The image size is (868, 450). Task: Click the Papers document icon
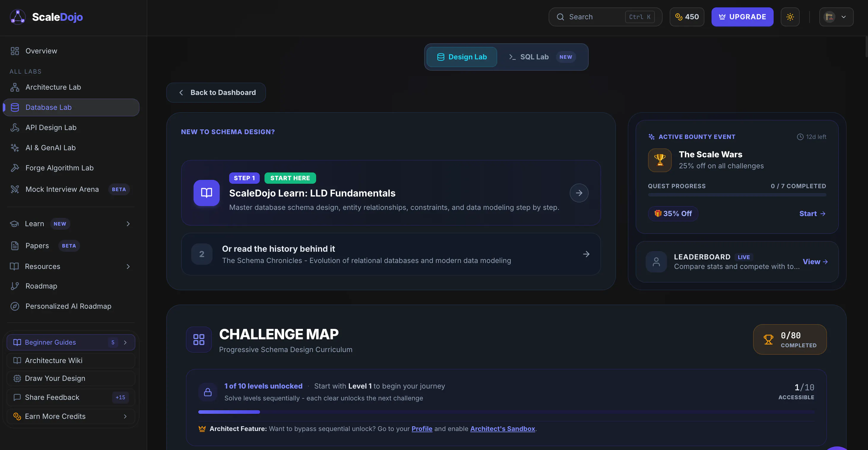pyautogui.click(x=15, y=246)
